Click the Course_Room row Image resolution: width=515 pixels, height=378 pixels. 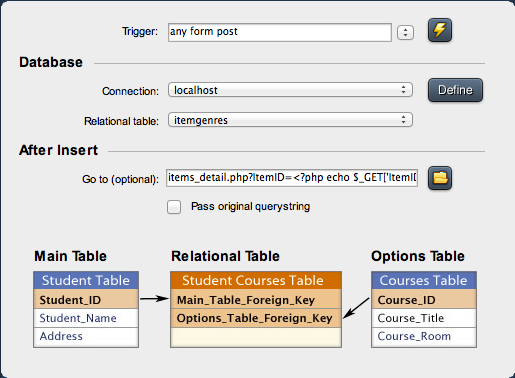tap(424, 337)
